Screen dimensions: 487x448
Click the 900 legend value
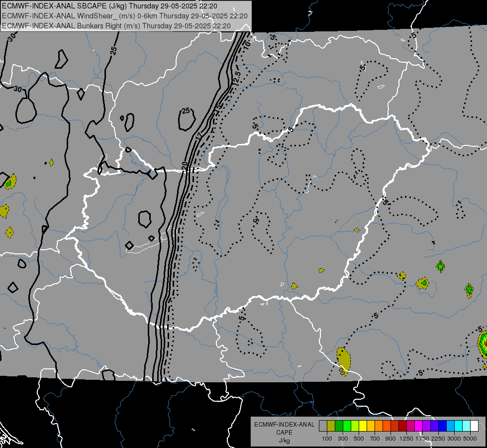(390, 439)
